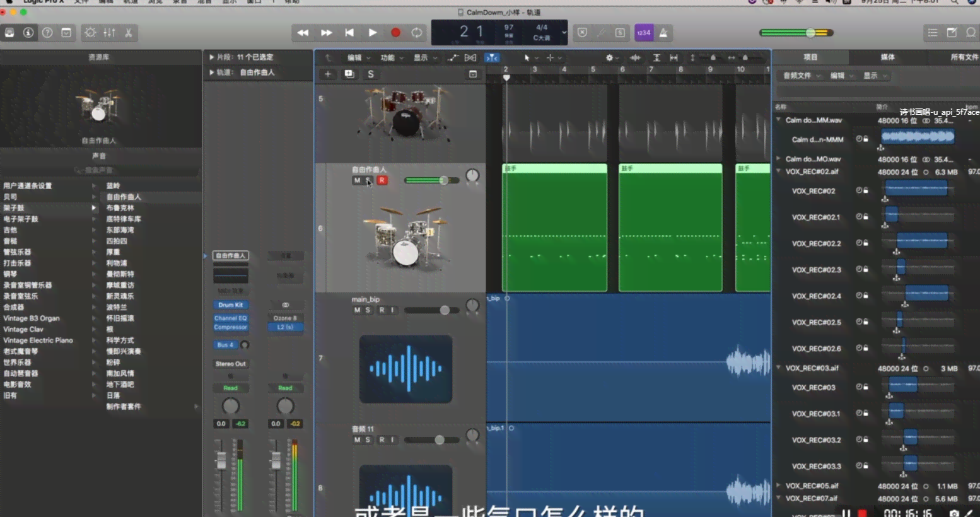Click the Fast Forward transport button
This screenshot has width=980, height=517.
[x=326, y=33]
